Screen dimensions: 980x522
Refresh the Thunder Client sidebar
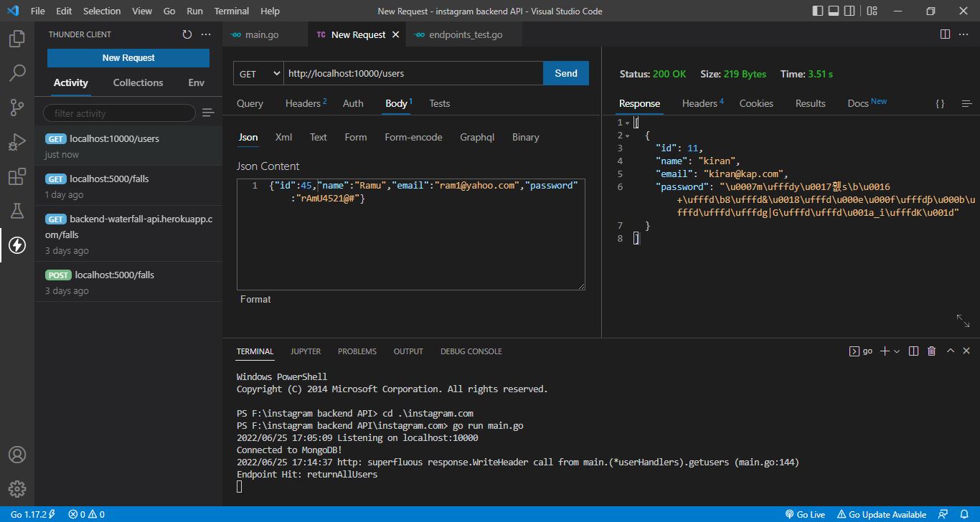tap(187, 34)
